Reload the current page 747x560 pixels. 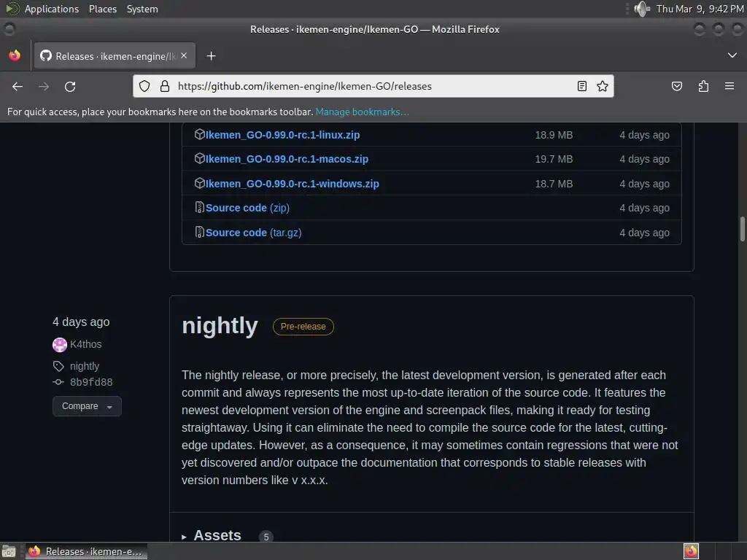[70, 86]
